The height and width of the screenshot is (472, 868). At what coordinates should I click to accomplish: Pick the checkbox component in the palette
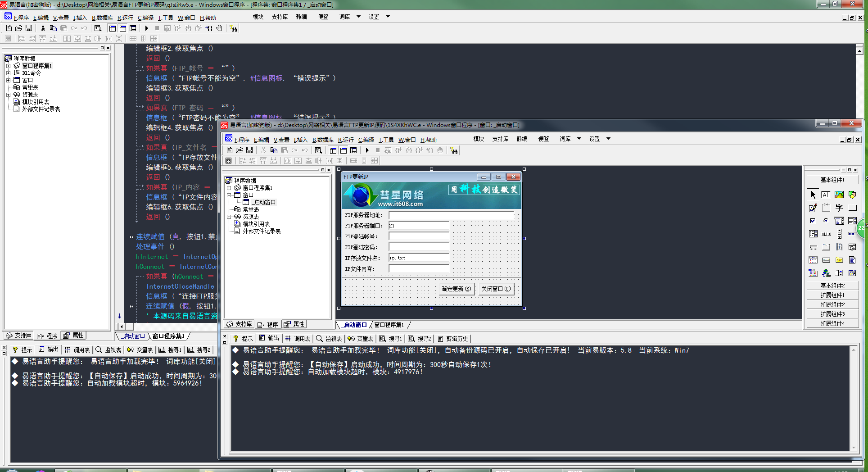[x=813, y=221]
